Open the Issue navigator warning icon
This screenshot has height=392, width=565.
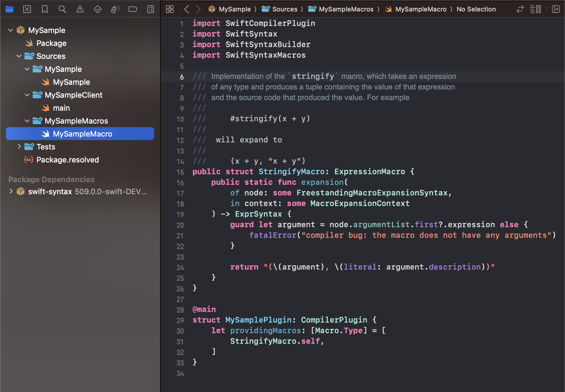[80, 9]
